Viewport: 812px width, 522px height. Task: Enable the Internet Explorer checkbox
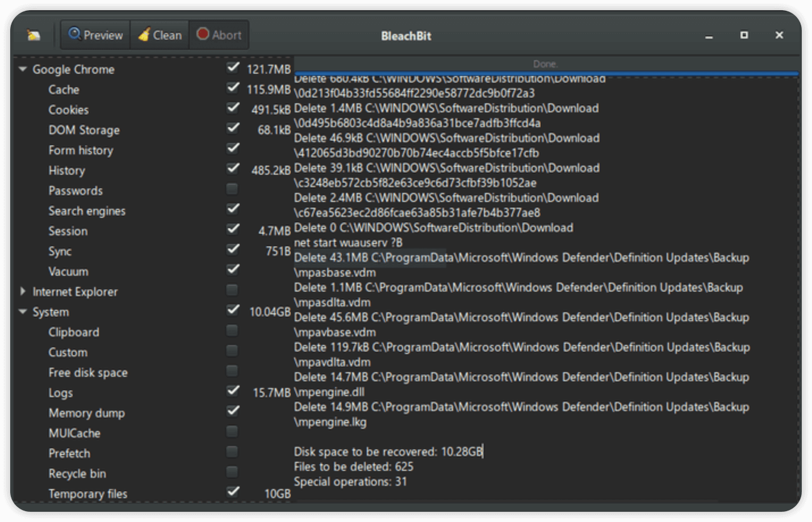tap(232, 290)
